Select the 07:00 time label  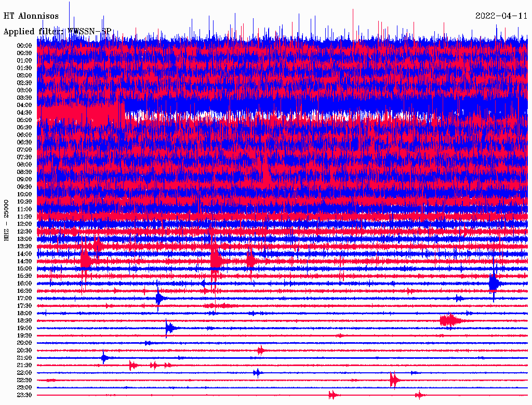[24, 150]
